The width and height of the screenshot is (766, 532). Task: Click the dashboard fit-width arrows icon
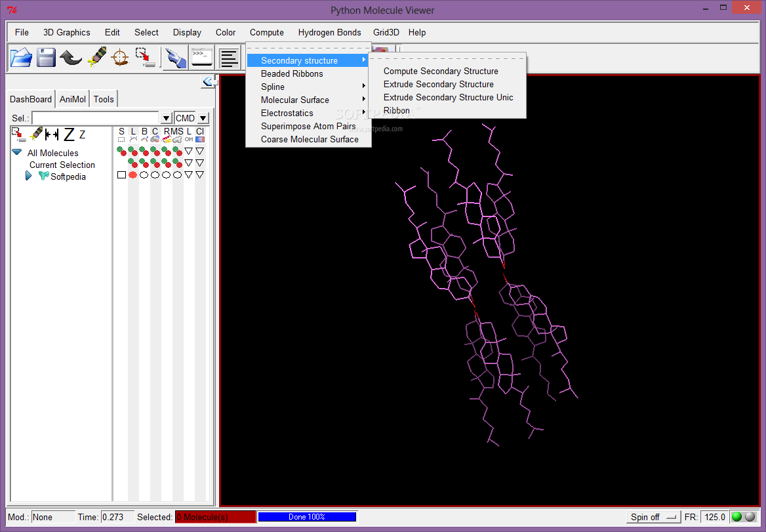[x=52, y=134]
